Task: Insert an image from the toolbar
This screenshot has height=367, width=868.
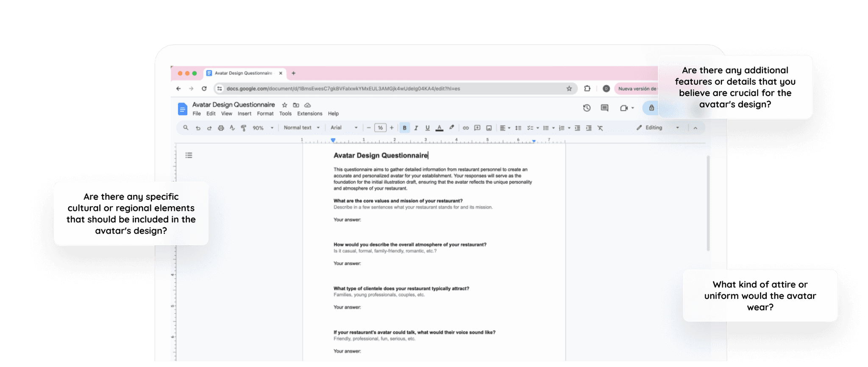Action: click(x=489, y=128)
